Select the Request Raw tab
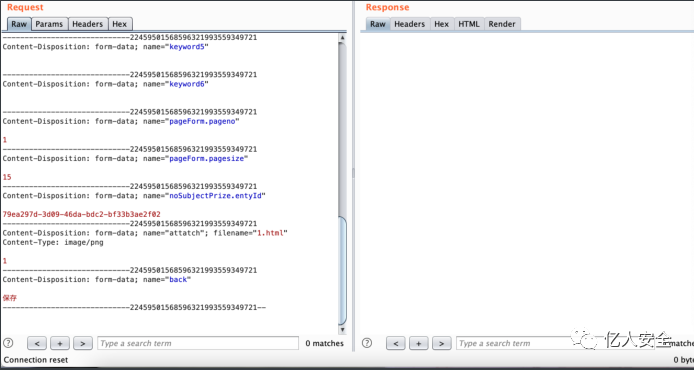Screen dimensions: 694x370 [19, 24]
